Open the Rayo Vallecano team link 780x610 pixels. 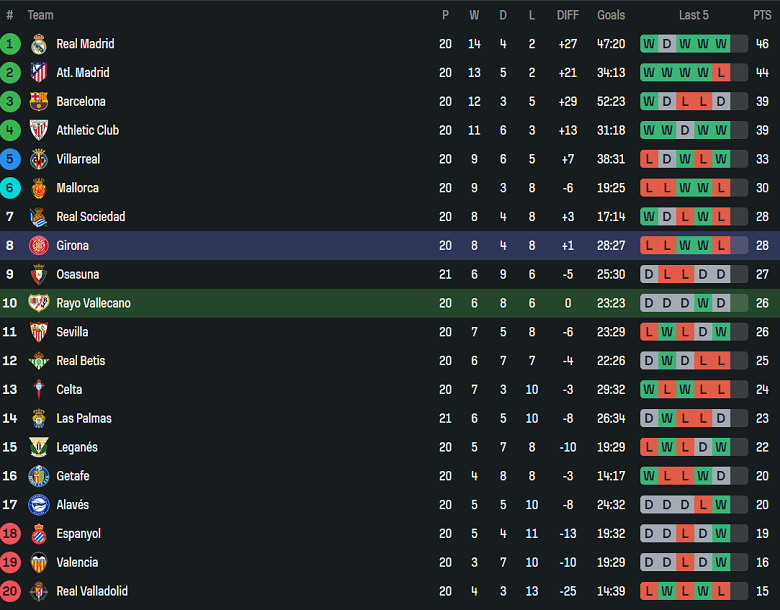93,303
